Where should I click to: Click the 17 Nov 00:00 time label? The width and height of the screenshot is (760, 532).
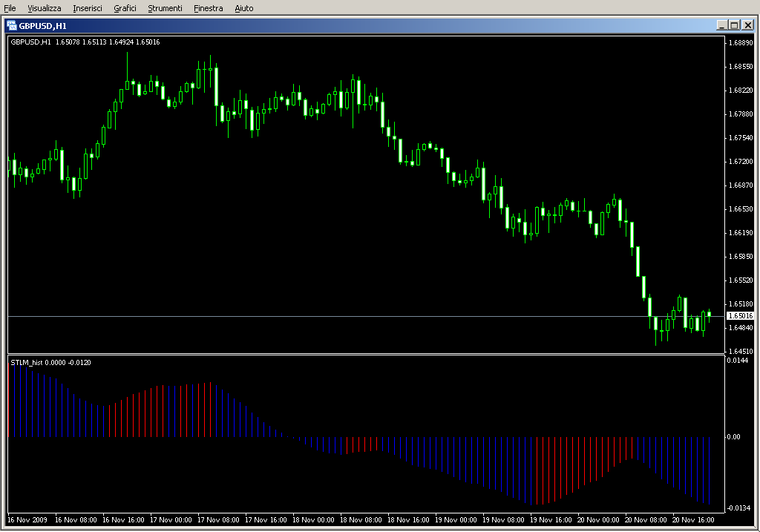[x=171, y=520]
